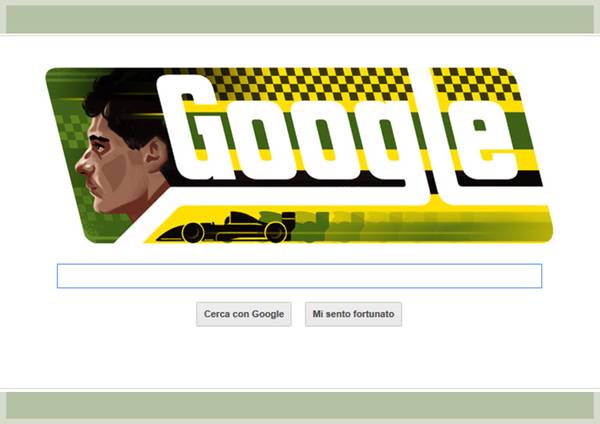This screenshot has width=600, height=424.
Task: Click the tall letter l in the doodle
Action: pyautogui.click(x=427, y=134)
